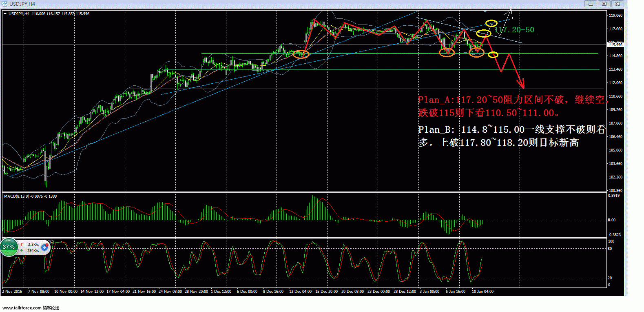The width and height of the screenshot is (644, 312).
Task: Click the 2 Nov 2016 date label
Action: [x=12, y=292]
